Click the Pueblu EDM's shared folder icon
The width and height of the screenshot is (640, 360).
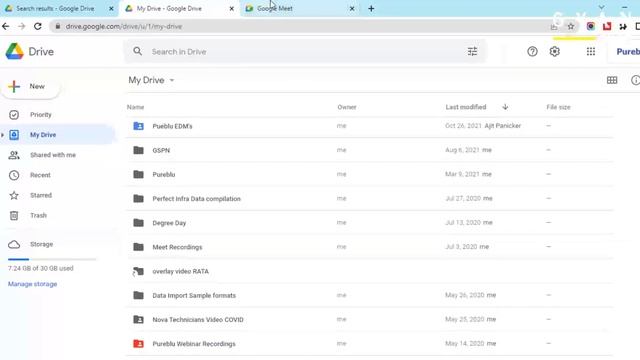(139, 126)
